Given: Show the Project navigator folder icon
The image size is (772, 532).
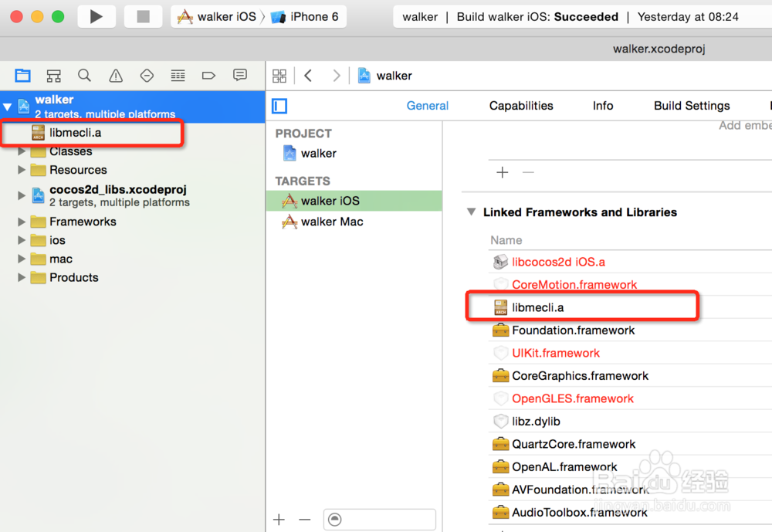Looking at the screenshot, I should pos(22,76).
